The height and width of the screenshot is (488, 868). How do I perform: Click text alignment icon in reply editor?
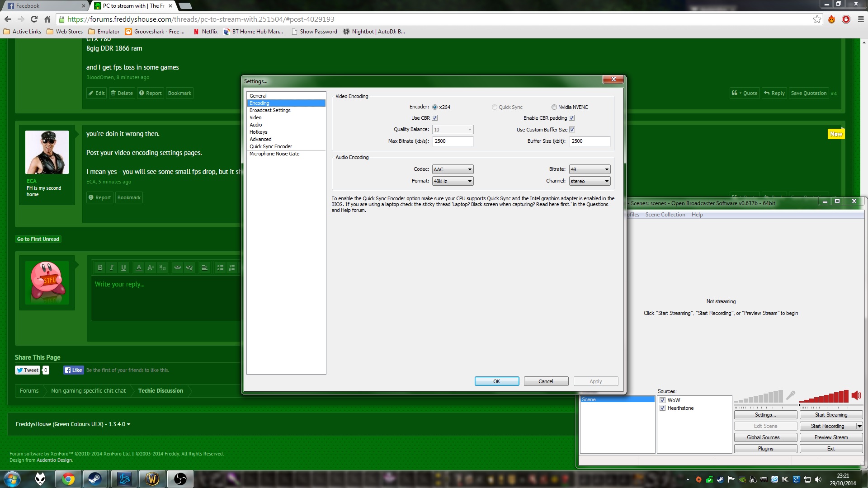[x=205, y=267]
